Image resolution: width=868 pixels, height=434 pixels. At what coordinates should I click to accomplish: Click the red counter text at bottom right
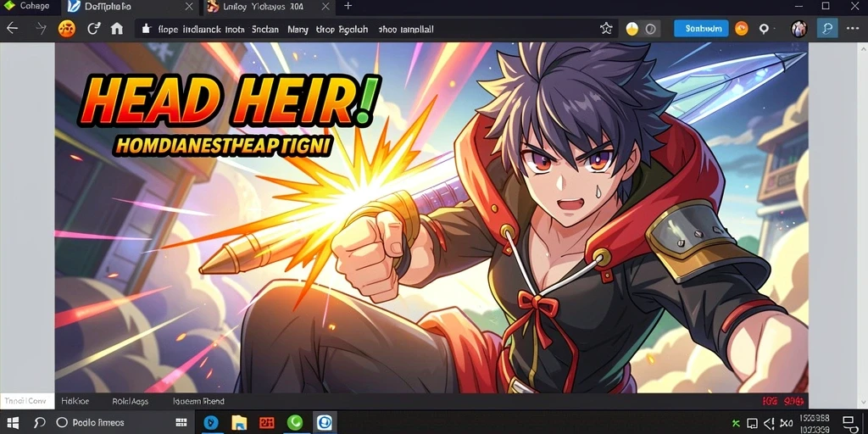point(782,401)
